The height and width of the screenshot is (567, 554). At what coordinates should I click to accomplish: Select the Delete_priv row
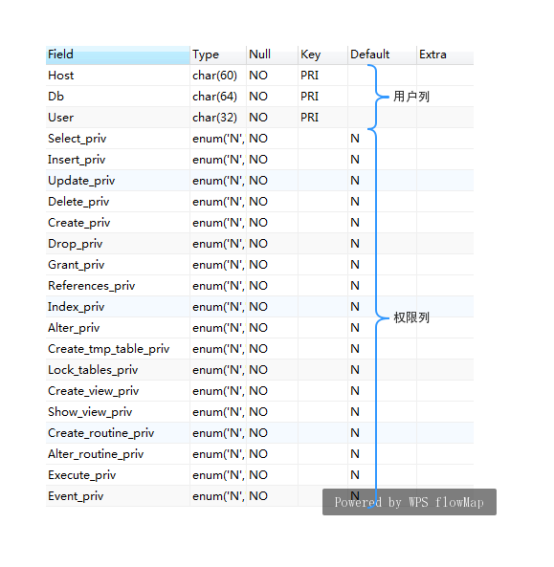260,201
